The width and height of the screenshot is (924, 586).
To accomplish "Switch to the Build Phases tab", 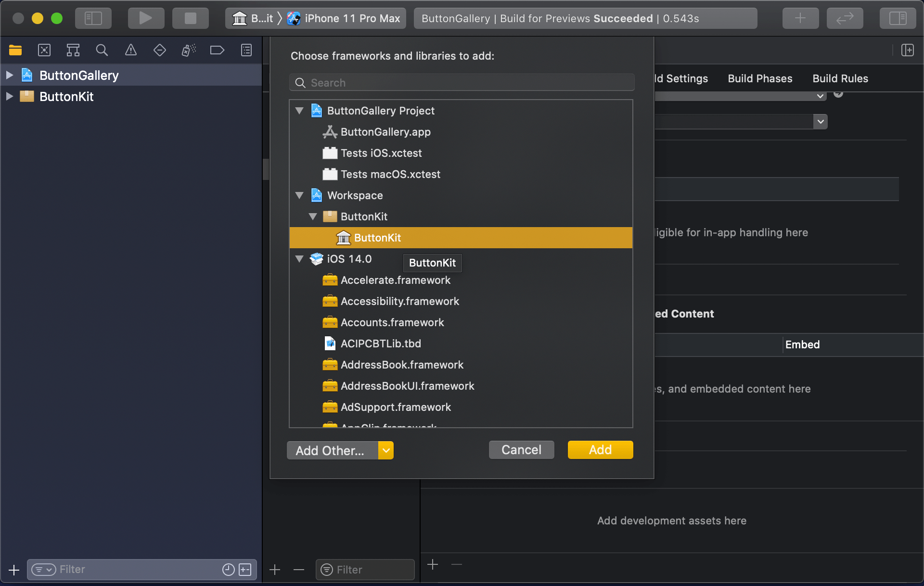I will (x=760, y=78).
